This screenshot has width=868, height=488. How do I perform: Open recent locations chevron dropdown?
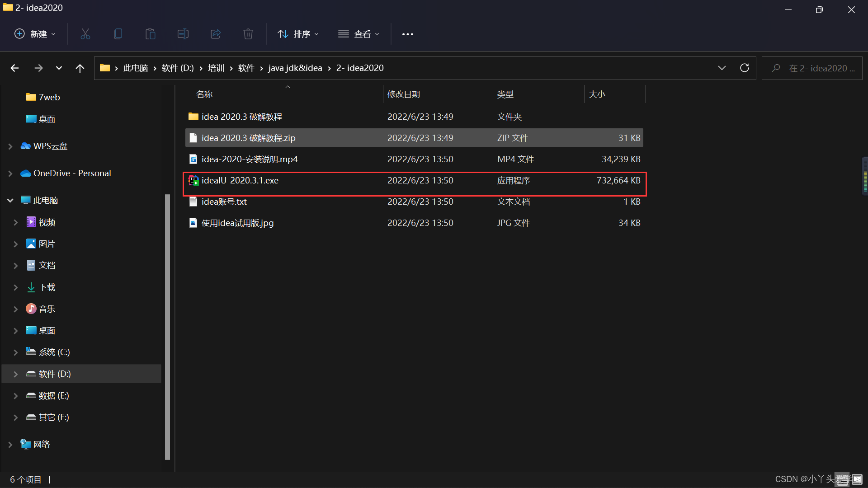tap(59, 68)
